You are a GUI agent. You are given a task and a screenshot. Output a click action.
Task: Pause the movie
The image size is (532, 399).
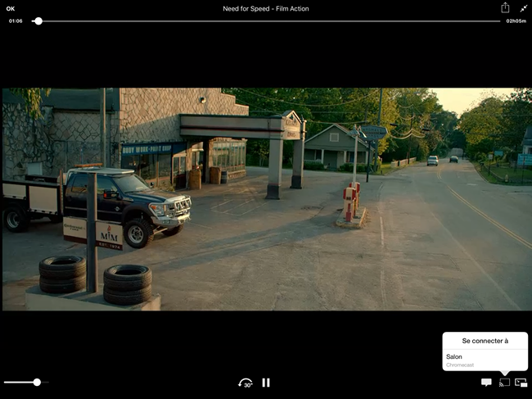tap(266, 383)
